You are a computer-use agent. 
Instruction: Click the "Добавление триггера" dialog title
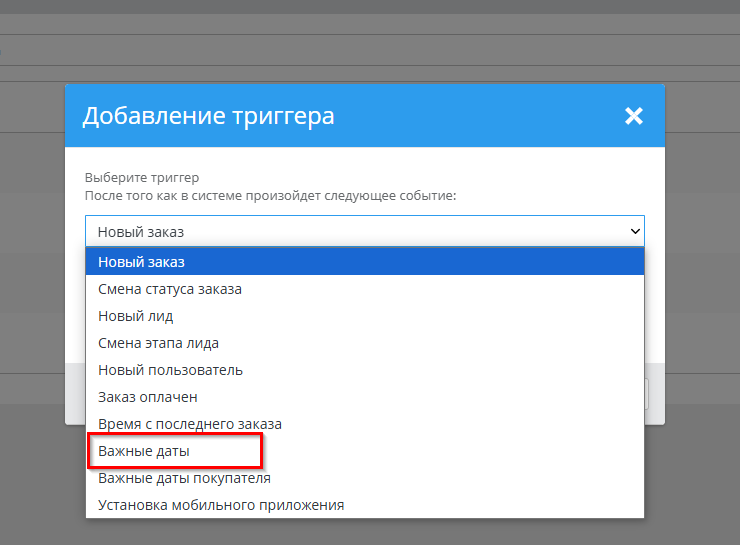(208, 116)
